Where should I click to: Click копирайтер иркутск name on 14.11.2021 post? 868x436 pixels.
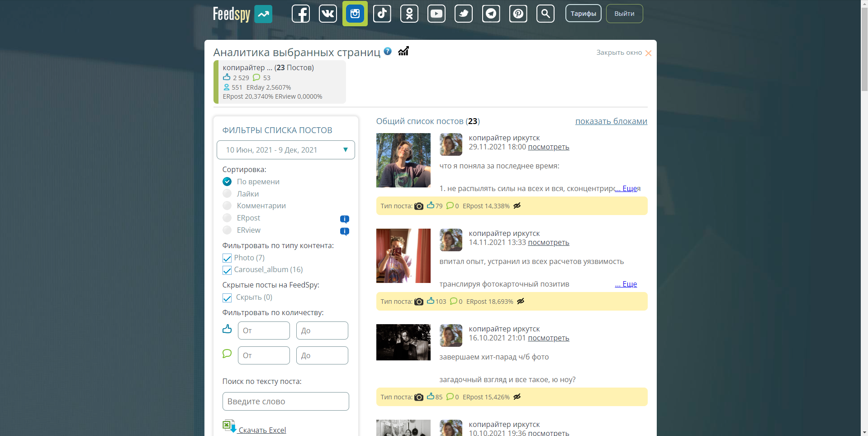[x=504, y=233]
